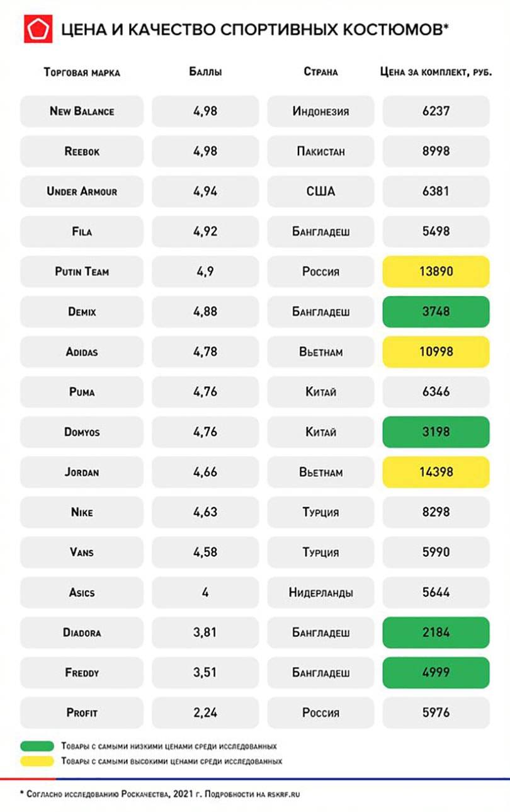Select the Asics country Нидерланды cell
Screen dimensions: 510x812
point(321,592)
